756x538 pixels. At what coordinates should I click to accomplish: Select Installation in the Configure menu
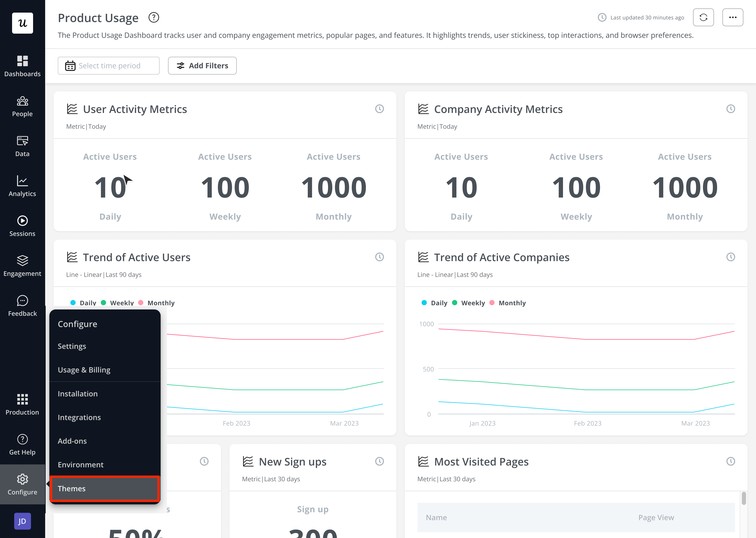click(105, 394)
